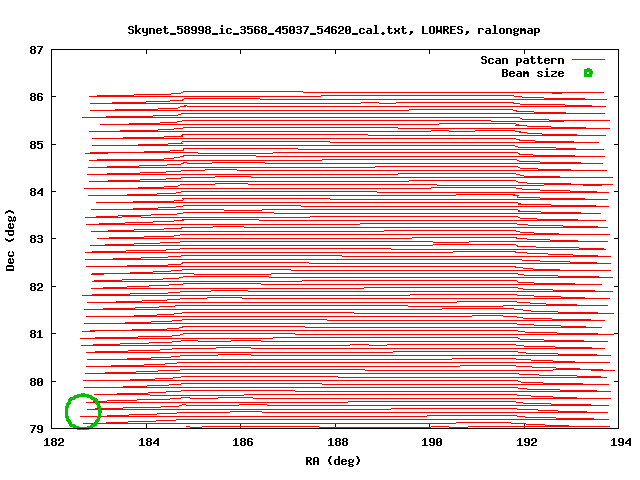This screenshot has width=640, height=480.
Task: Click the y-axis tick label 82
Action: [36, 287]
